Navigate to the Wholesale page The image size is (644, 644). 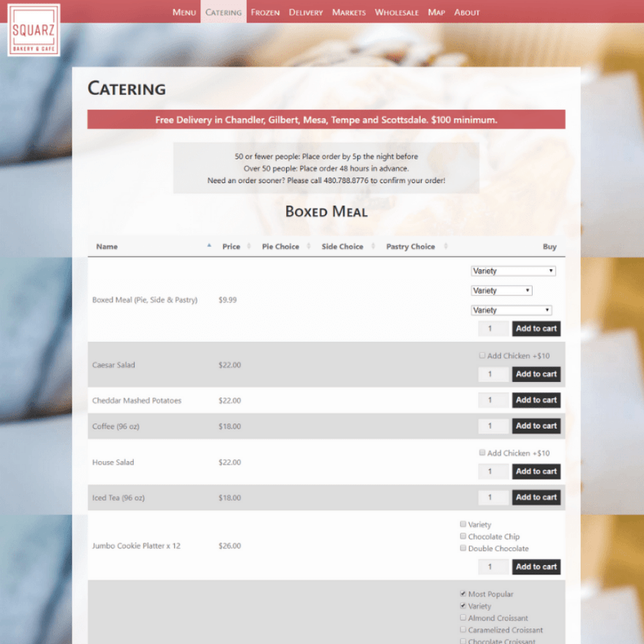397,12
